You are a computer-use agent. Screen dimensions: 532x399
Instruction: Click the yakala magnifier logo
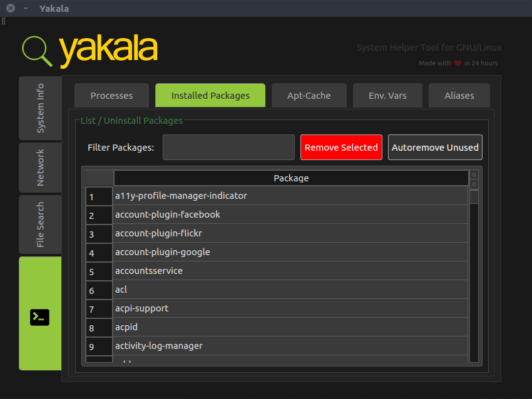[x=37, y=51]
